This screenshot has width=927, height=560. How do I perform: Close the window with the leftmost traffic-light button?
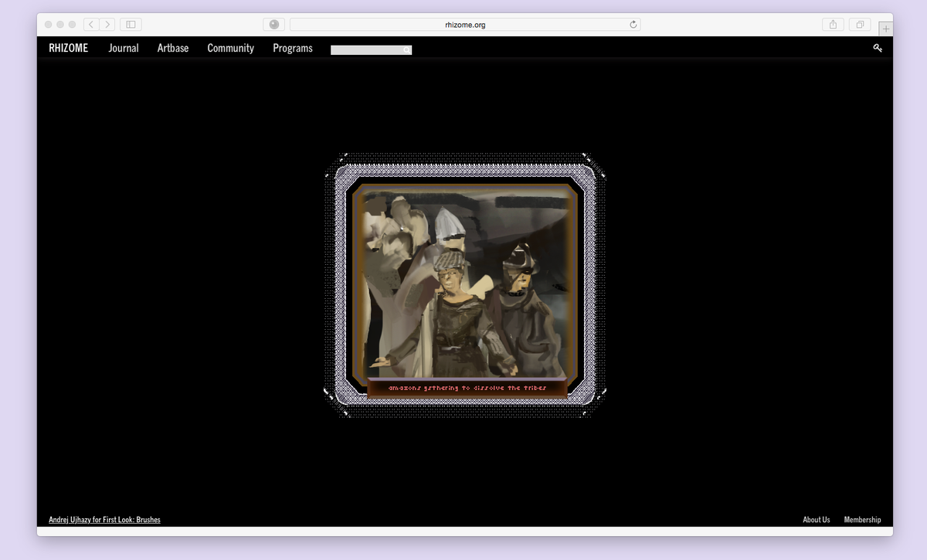[x=48, y=25]
